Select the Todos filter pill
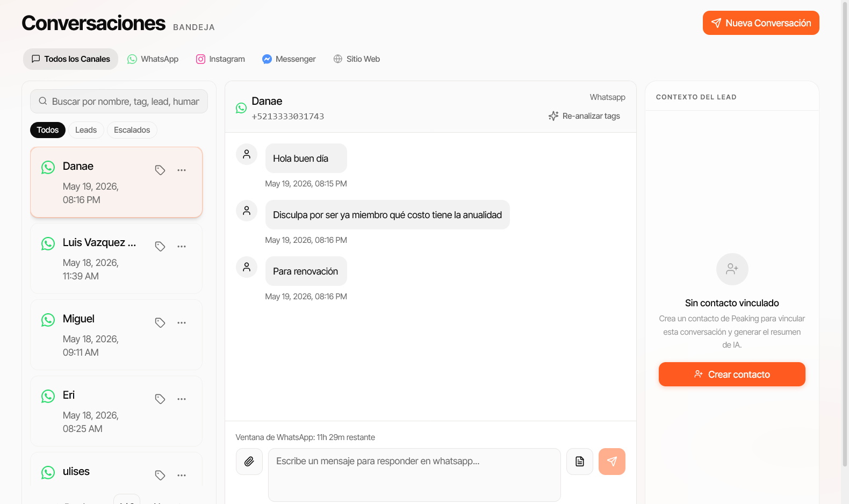Screen dimensions: 849x504 48,130
